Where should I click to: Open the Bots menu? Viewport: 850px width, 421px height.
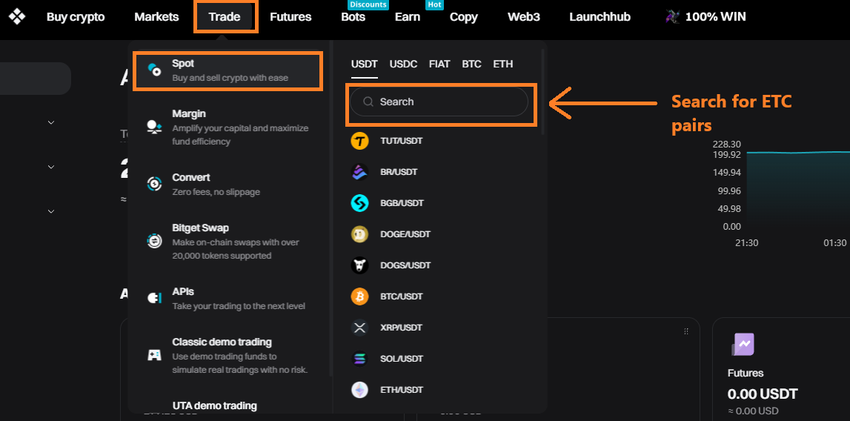pyautogui.click(x=353, y=17)
